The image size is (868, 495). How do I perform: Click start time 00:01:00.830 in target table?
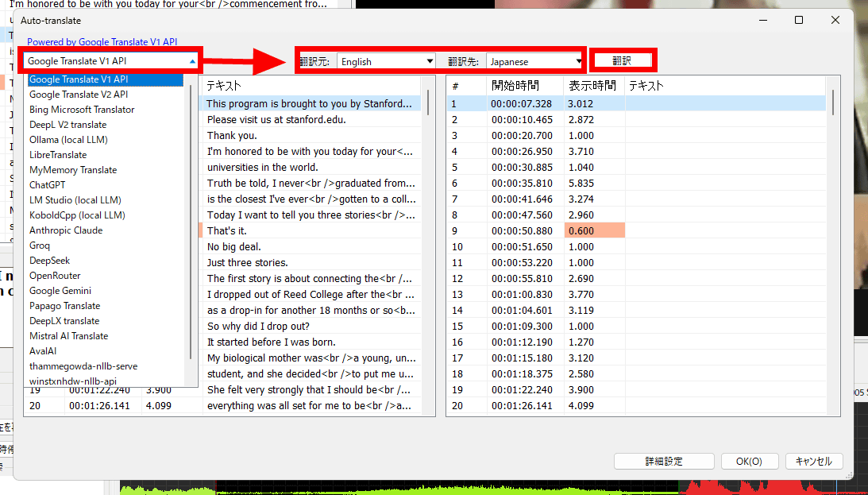coord(522,295)
